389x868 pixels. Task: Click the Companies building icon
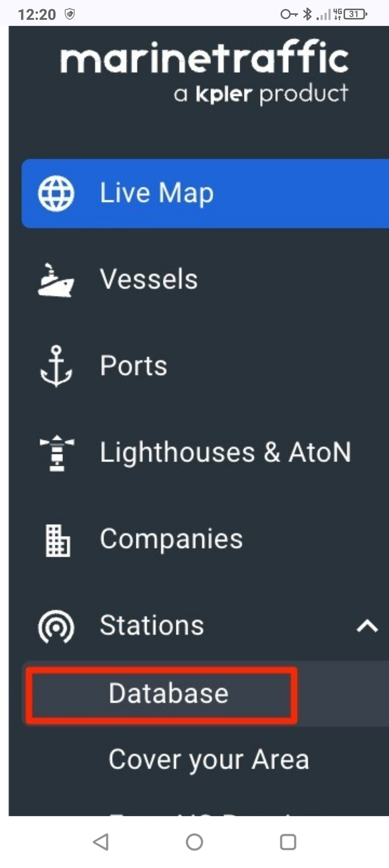click(58, 540)
